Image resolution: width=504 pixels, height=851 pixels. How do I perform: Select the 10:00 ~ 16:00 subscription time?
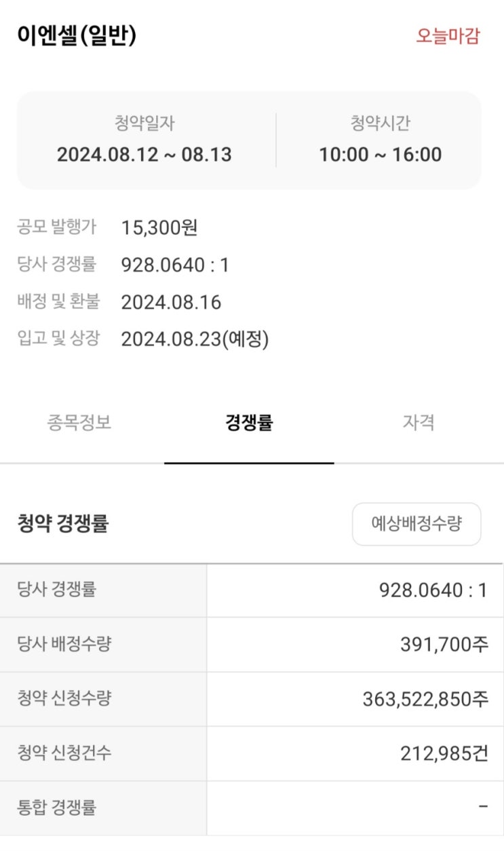[x=381, y=155]
